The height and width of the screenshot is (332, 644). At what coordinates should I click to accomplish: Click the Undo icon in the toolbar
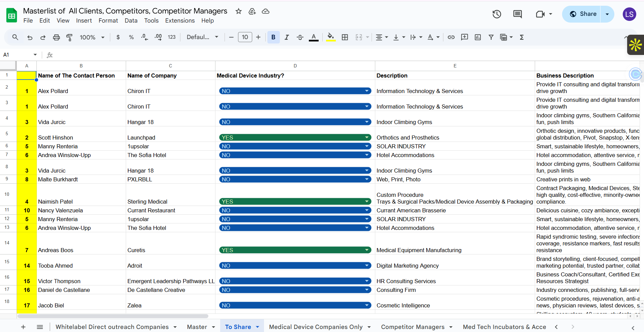click(x=30, y=37)
